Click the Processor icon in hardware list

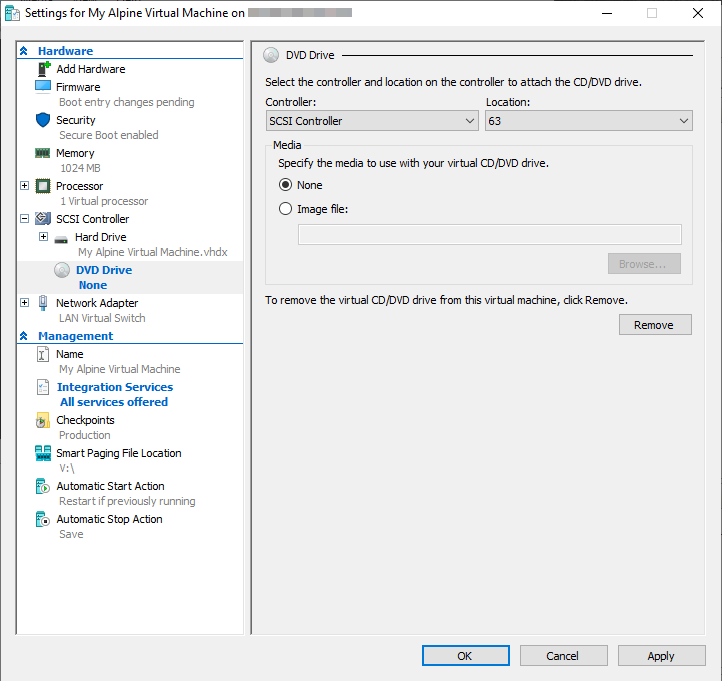click(x=43, y=186)
